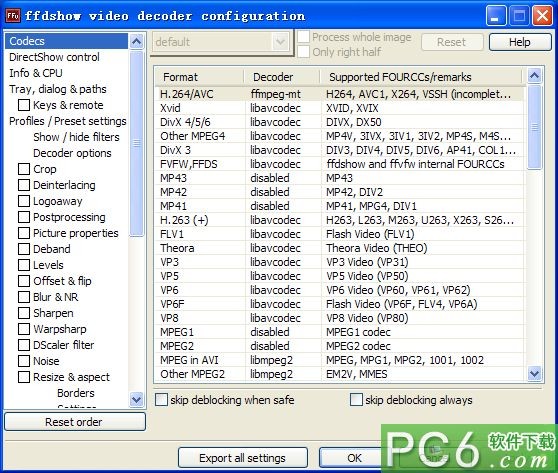
Task: Open decoder dropdown for VP8 row
Action: 283,318
